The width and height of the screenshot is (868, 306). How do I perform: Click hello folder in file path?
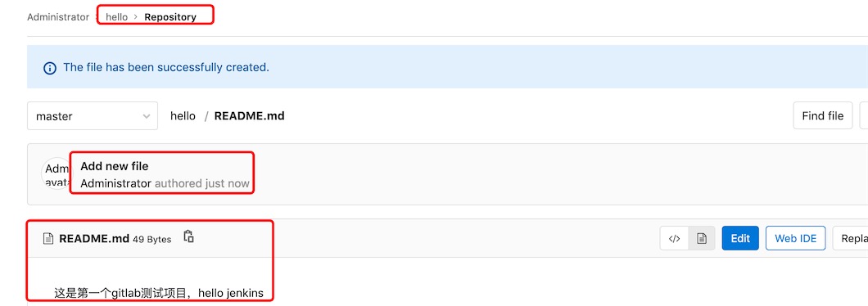click(183, 115)
